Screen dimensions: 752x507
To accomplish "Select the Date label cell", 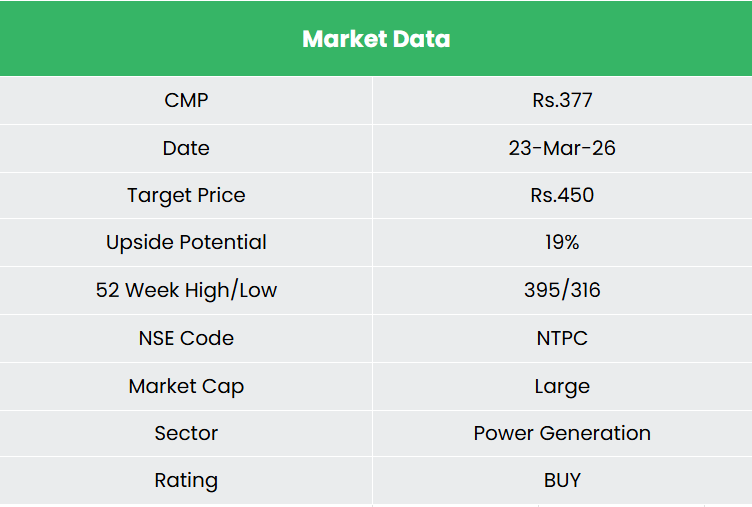I will click(186, 148).
